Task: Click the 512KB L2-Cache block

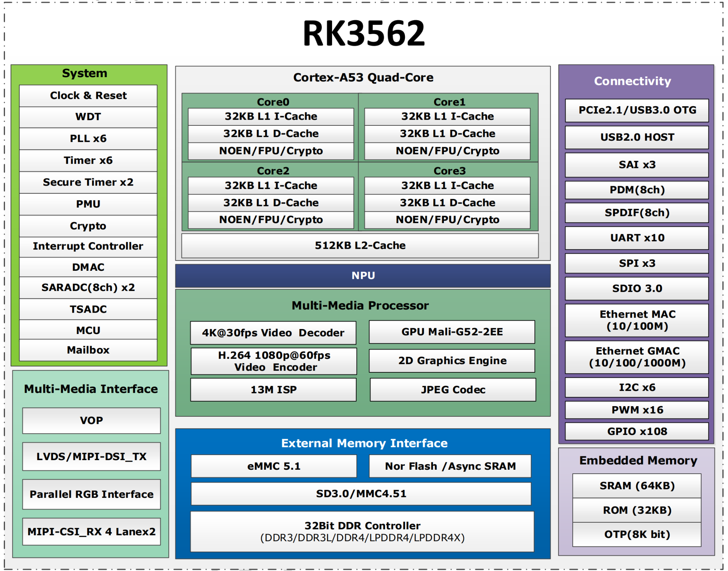Action: 360,245
